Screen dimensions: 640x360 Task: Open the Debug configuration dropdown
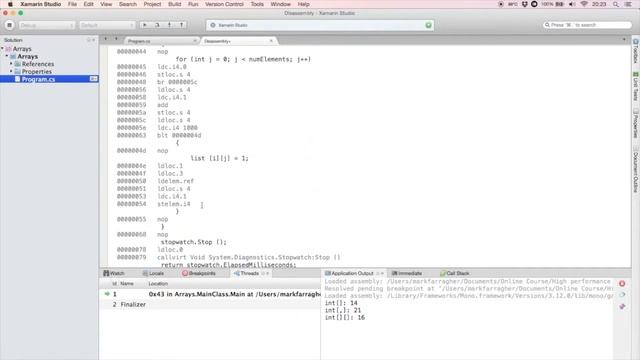[x=46, y=25]
